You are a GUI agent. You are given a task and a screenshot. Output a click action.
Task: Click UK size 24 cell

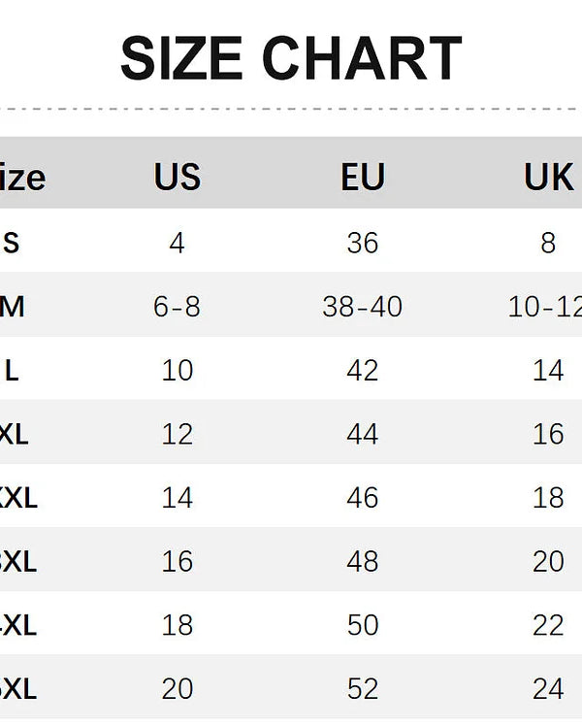pos(548,688)
